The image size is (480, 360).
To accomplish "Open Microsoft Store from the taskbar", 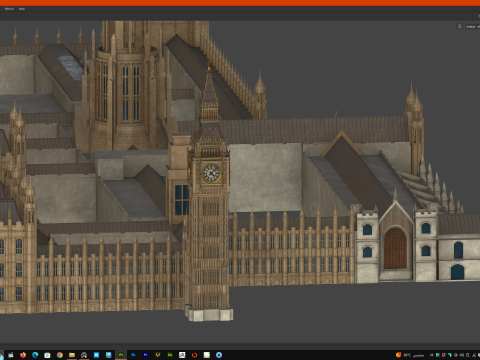I will click(x=47, y=355).
